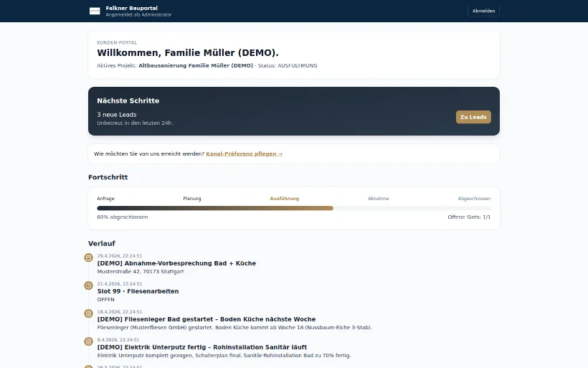Select the Anfrage progress stage
This screenshot has height=368, width=588.
105,199
